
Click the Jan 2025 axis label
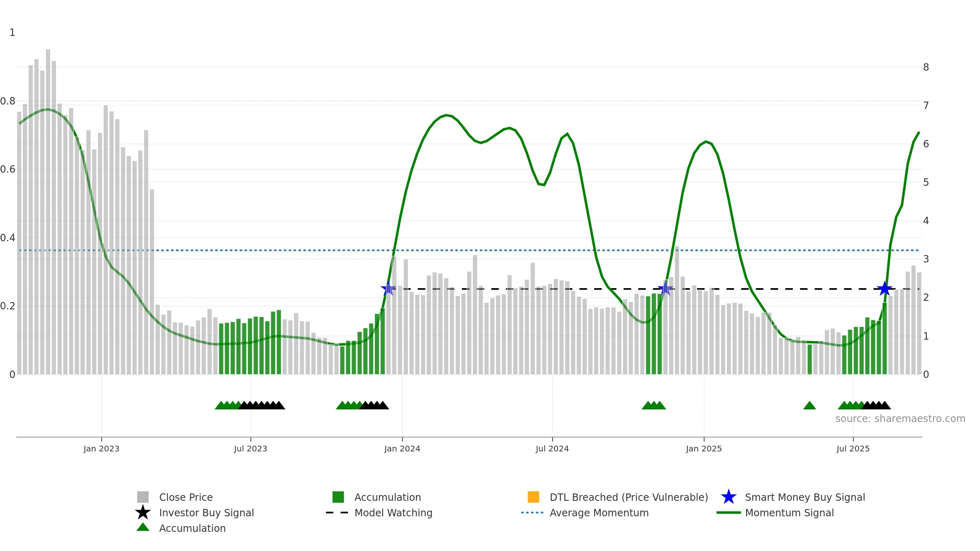[x=704, y=449]
